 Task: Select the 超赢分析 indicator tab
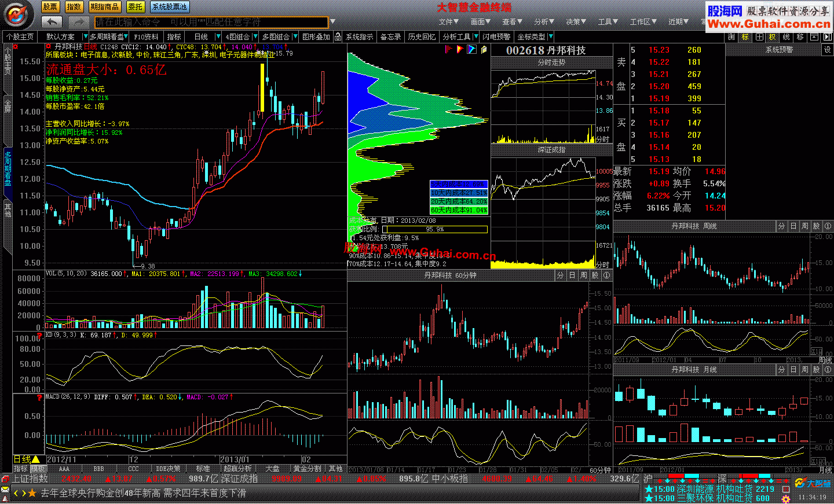click(x=237, y=469)
